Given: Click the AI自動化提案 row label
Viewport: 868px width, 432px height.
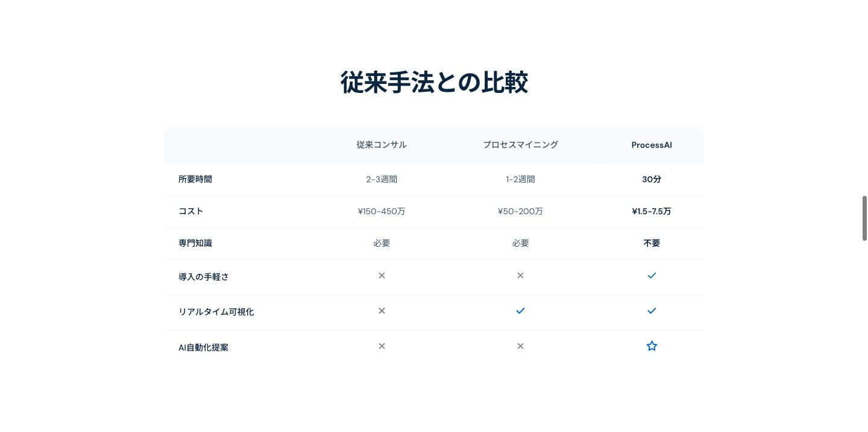Looking at the screenshot, I should pyautogui.click(x=204, y=348).
